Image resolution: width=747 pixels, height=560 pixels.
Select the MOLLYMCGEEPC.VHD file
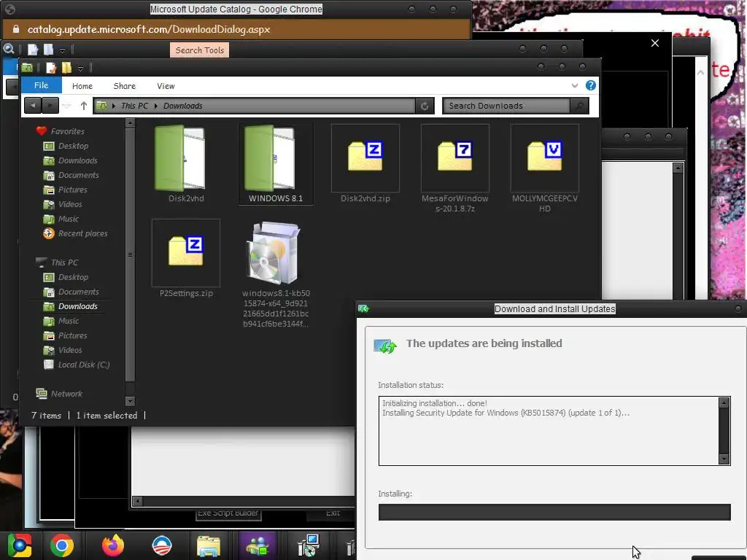[x=544, y=168]
